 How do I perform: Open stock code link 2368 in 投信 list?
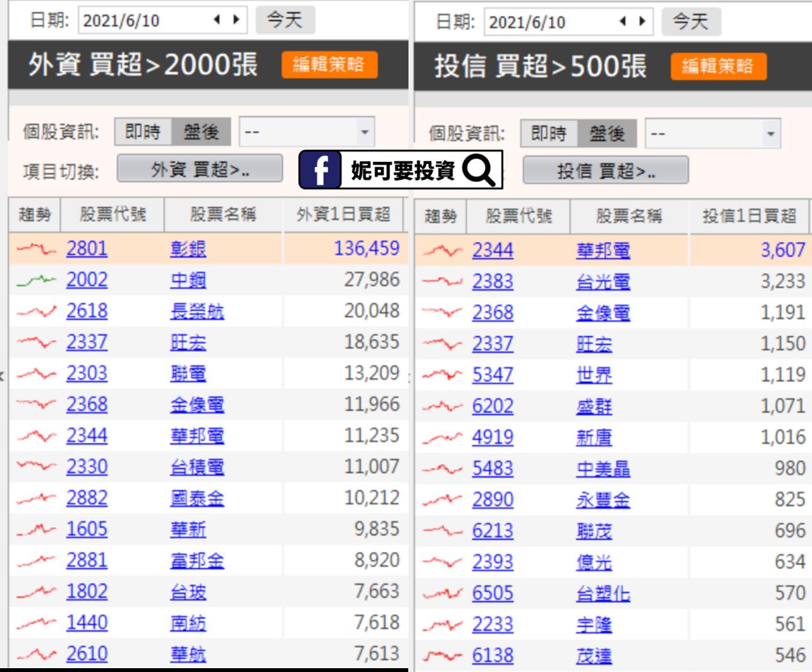pyautogui.click(x=493, y=312)
